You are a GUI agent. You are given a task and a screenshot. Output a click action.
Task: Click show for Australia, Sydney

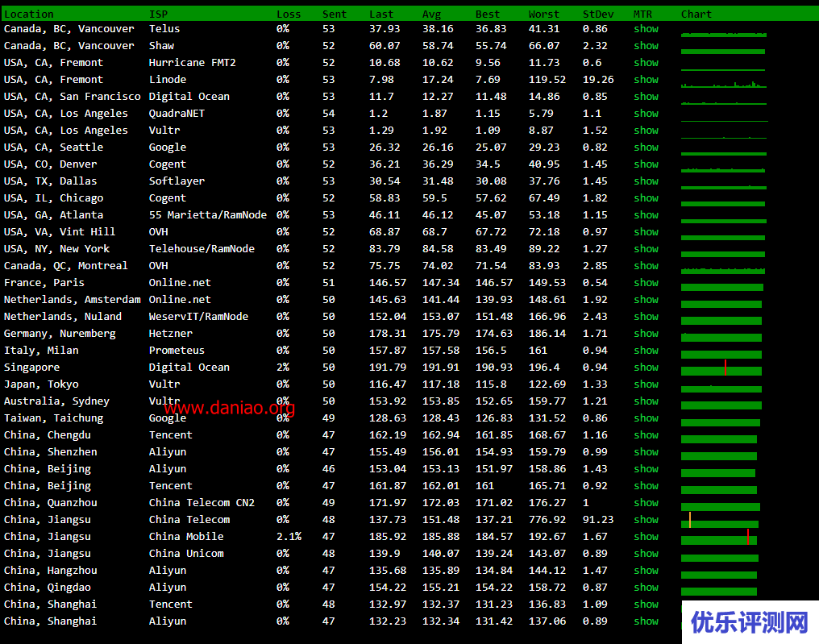[646, 401]
